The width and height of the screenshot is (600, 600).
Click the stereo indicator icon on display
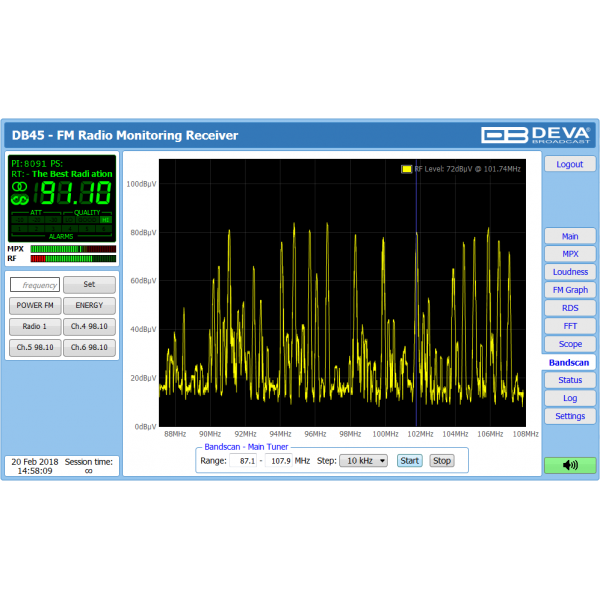pyautogui.click(x=20, y=187)
